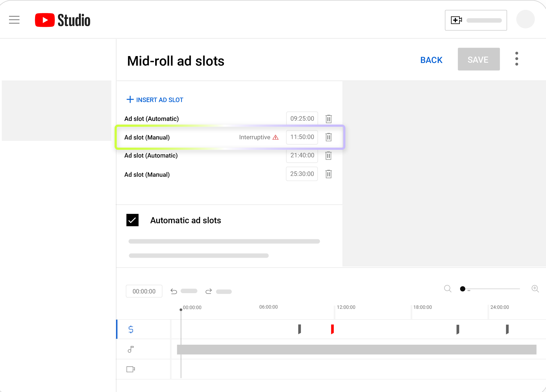Click the SAVE button

[479, 59]
